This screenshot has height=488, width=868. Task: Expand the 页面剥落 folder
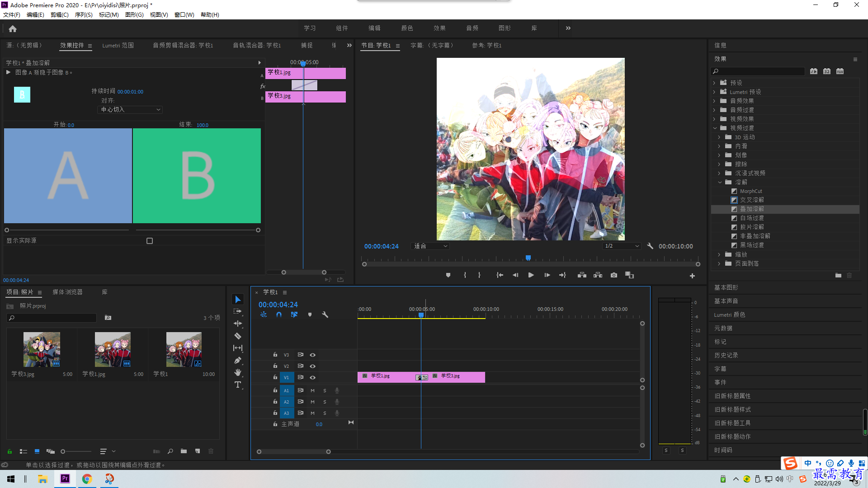click(719, 263)
